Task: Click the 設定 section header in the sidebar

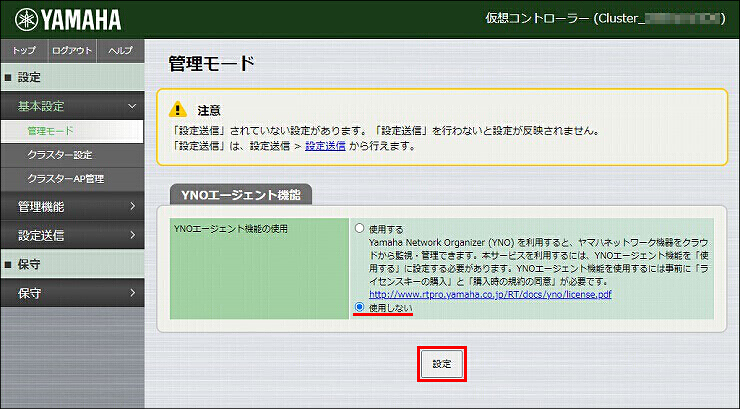Action: (x=73, y=77)
